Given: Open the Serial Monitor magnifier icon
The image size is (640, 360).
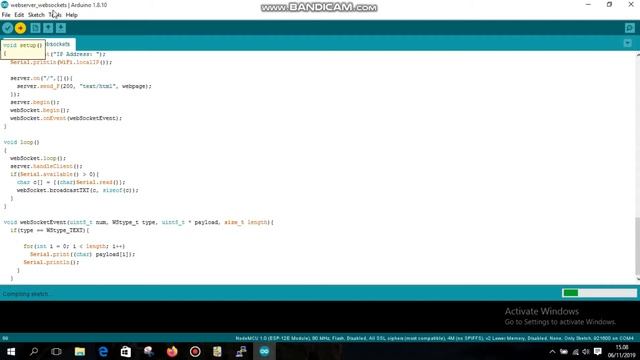Looking at the screenshot, I should 629,28.
